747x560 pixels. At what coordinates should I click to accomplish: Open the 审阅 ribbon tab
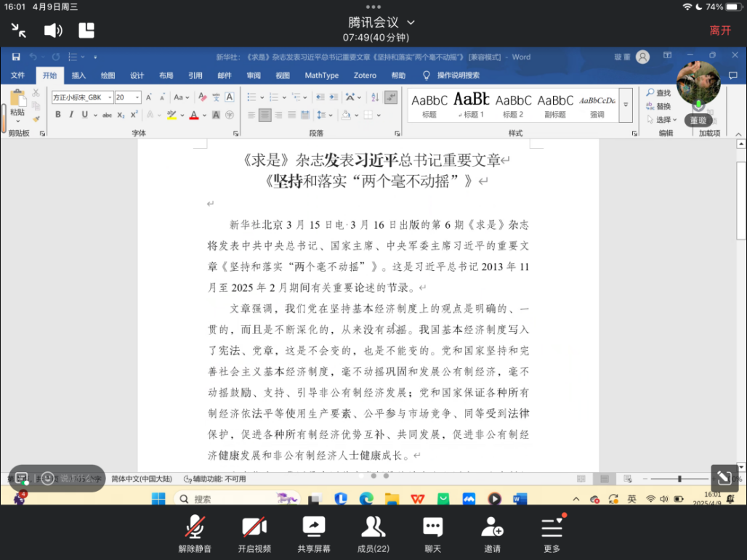[254, 76]
